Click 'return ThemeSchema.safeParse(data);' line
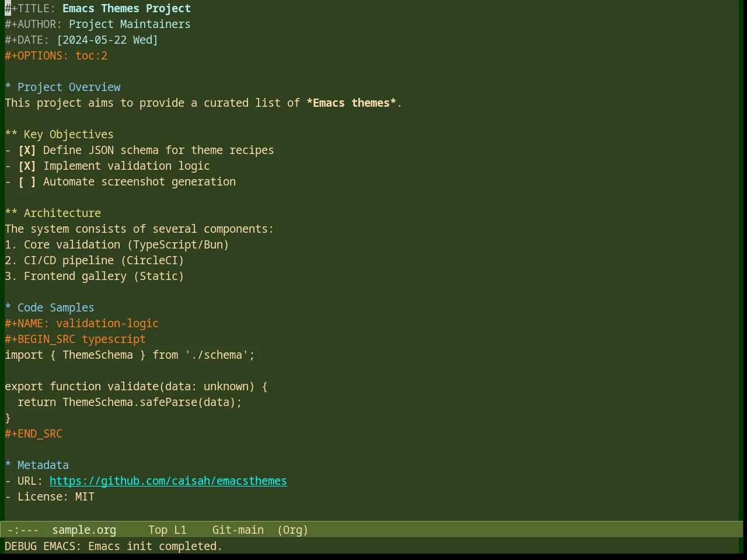The width and height of the screenshot is (747, 560). pos(130,402)
